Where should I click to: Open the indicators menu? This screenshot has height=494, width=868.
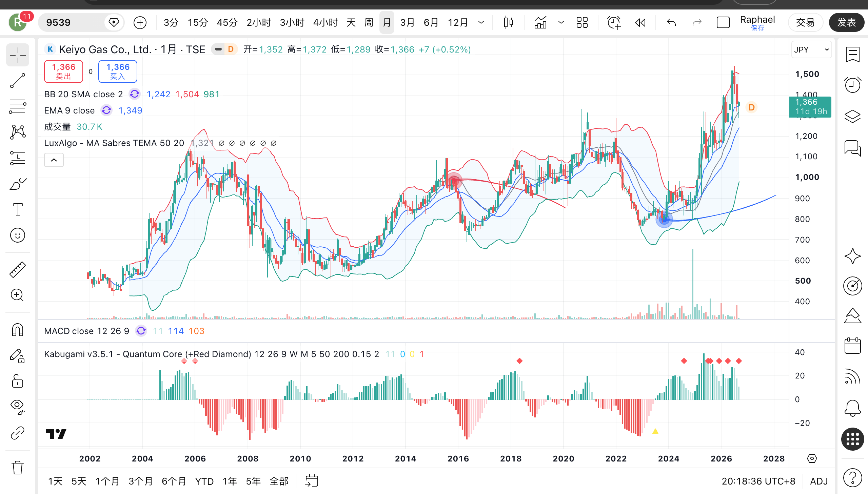point(540,23)
